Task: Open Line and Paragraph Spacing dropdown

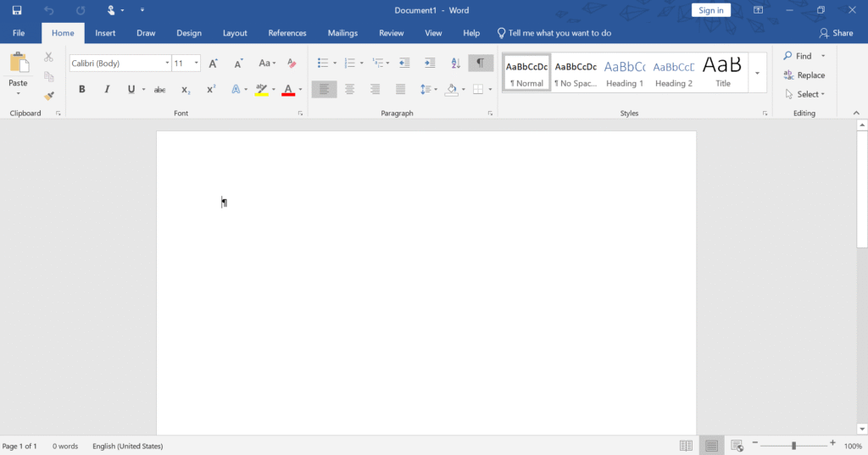Action: (x=428, y=89)
